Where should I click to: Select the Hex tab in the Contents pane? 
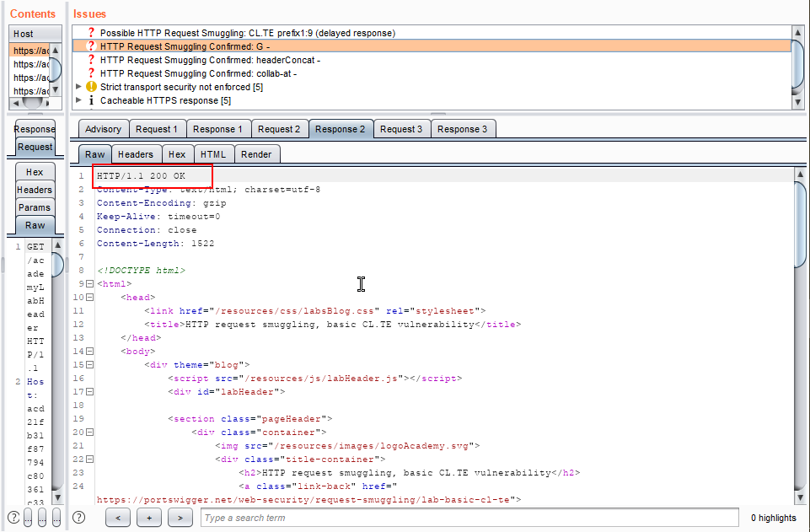point(35,172)
